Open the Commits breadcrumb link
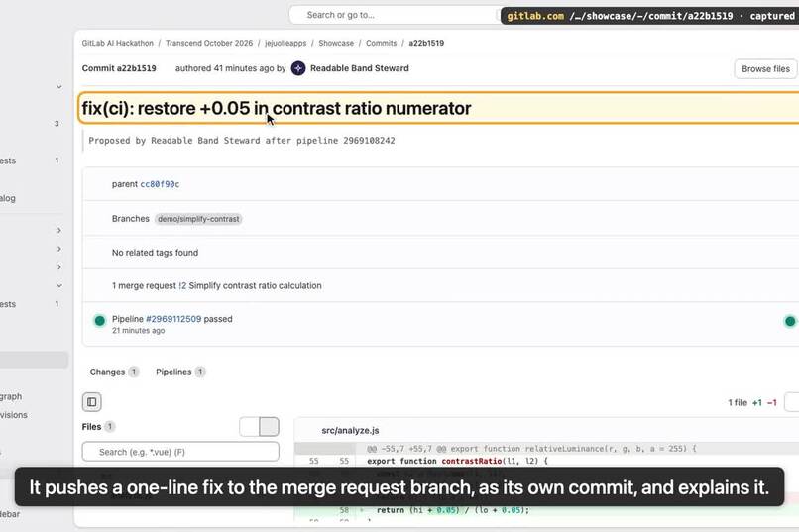This screenshot has width=799, height=532. [381, 43]
